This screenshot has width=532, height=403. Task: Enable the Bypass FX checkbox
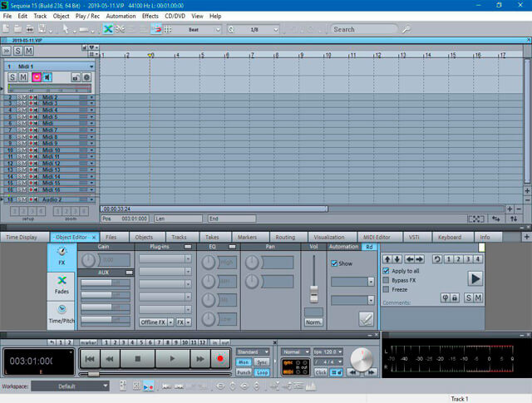(x=386, y=281)
